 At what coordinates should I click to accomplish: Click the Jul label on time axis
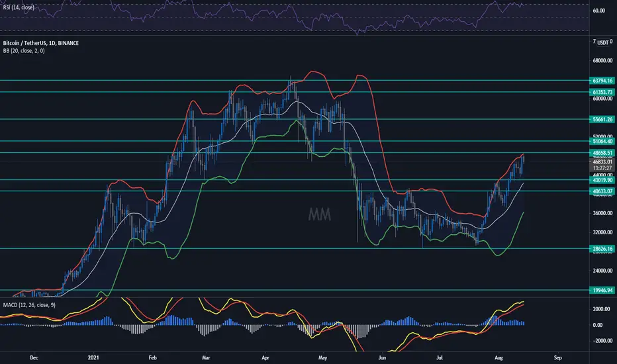[440, 357]
